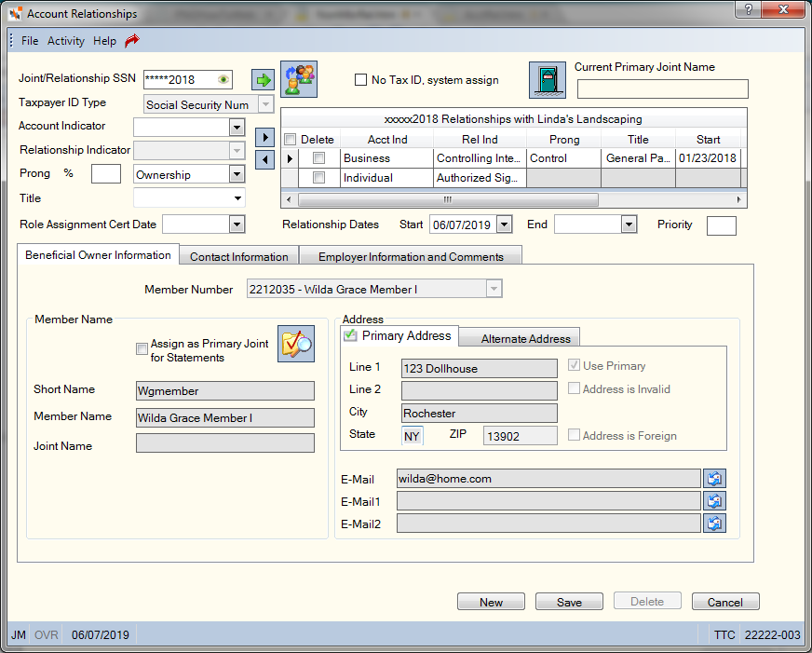Click the right-pointing black arrow button
This screenshot has height=653, width=812.
tap(264, 137)
